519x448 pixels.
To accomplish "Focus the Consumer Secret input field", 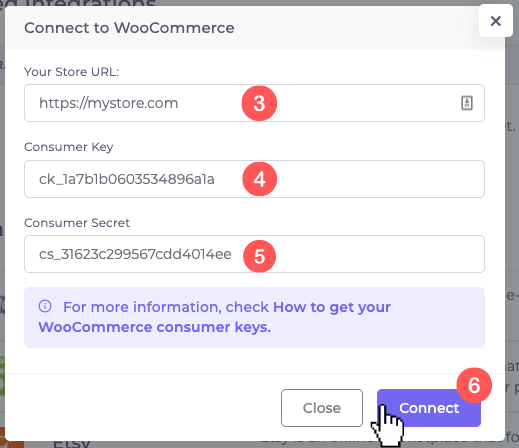I will (254, 254).
